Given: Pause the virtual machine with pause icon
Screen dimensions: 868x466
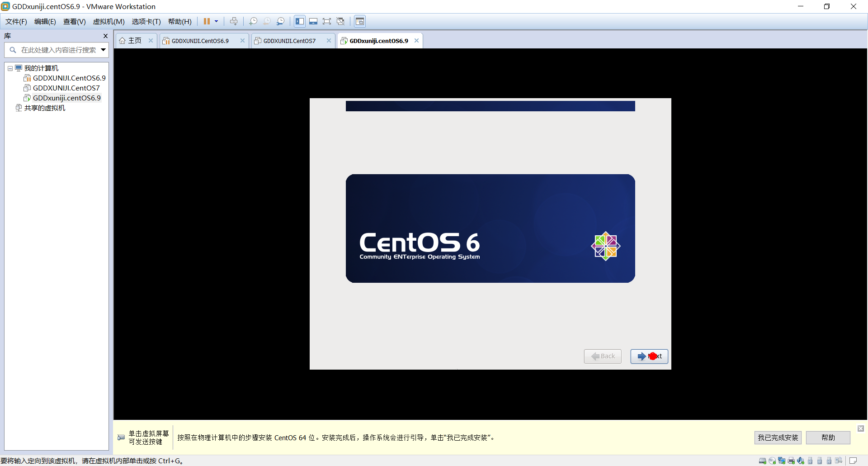Looking at the screenshot, I should pyautogui.click(x=207, y=21).
